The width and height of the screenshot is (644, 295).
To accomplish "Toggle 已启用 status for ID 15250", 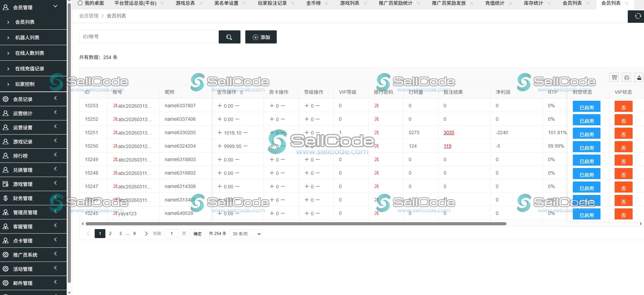I will [586, 147].
